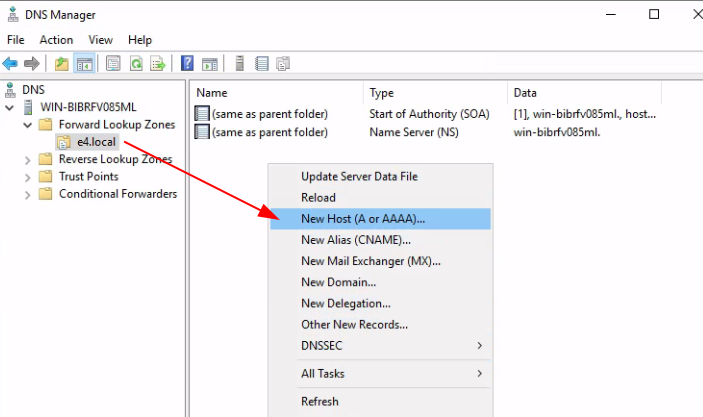This screenshot has width=703, height=417.
Task: Click the Export List toolbar icon
Action: click(x=158, y=64)
